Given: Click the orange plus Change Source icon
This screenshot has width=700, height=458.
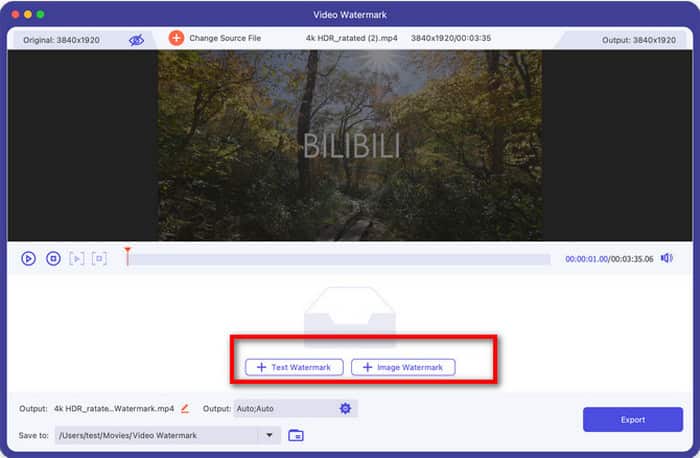Looking at the screenshot, I should click(176, 38).
